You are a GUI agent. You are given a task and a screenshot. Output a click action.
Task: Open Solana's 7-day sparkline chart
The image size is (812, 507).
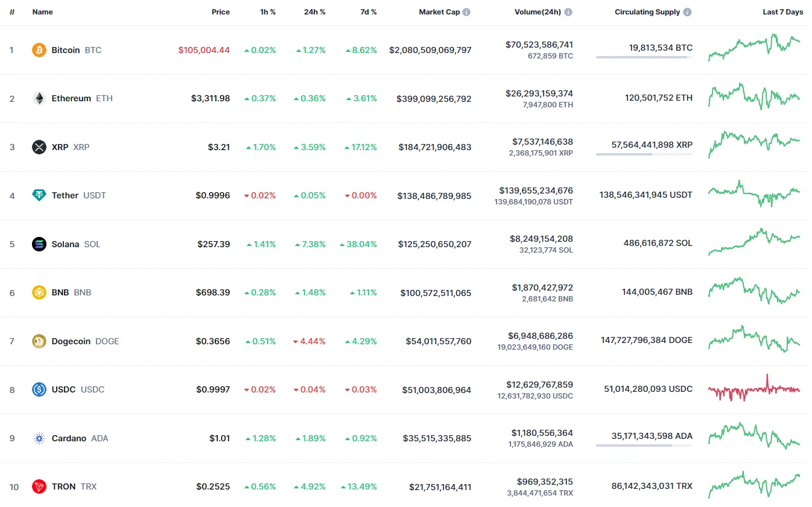coord(754,242)
